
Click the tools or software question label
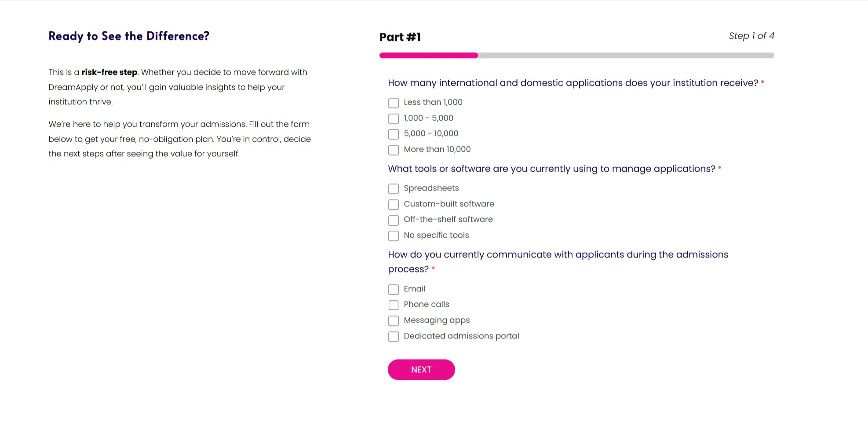(x=551, y=169)
